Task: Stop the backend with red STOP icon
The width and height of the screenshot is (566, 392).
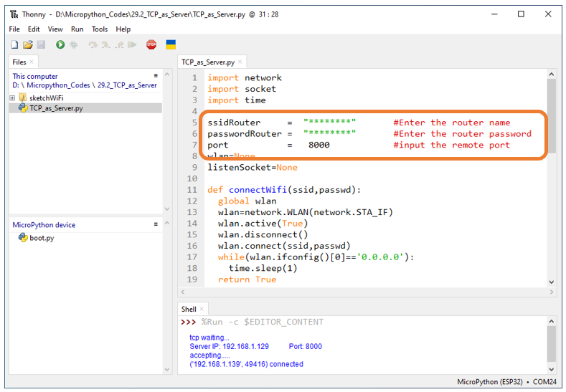Action: click(151, 44)
